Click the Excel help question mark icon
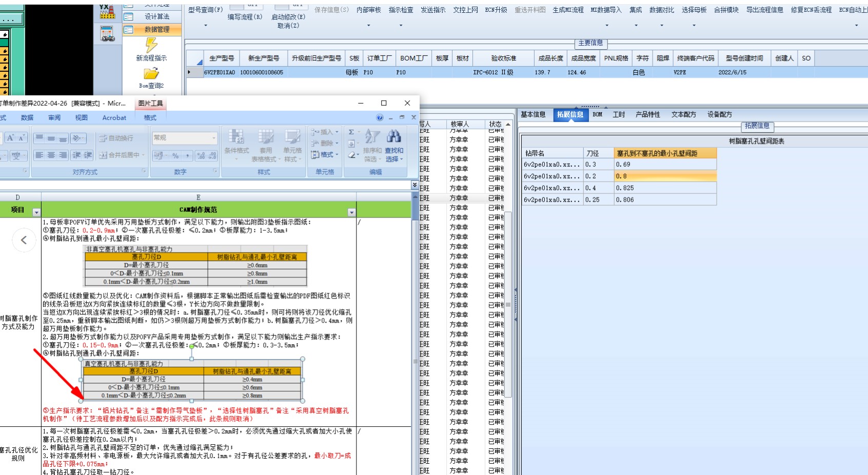Viewport: 868px width, 475px height. click(x=380, y=117)
